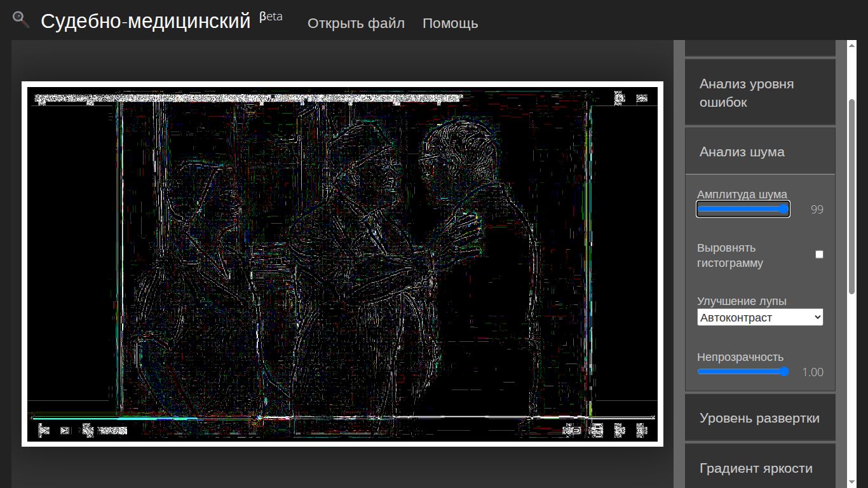The width and height of the screenshot is (868, 488).
Task: Expand the Градиент яркости panel
Action: click(x=760, y=468)
